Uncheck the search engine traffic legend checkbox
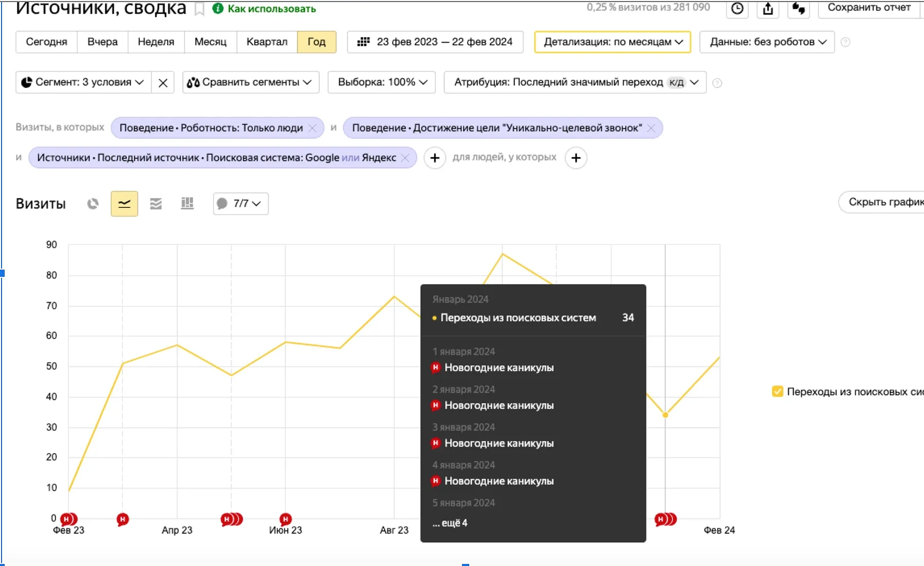This screenshot has width=924, height=566. (777, 392)
